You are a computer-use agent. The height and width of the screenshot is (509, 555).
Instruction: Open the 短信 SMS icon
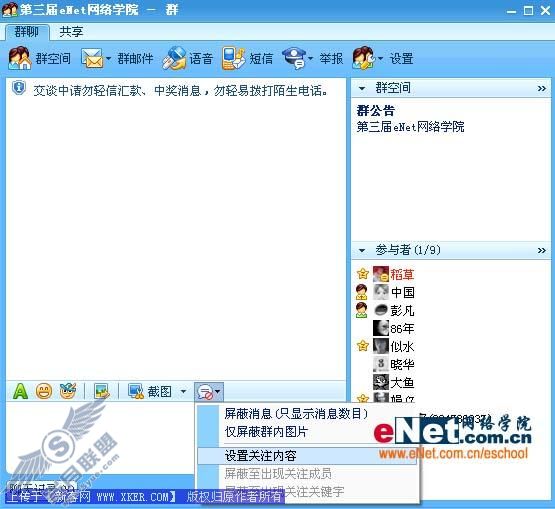(234, 58)
